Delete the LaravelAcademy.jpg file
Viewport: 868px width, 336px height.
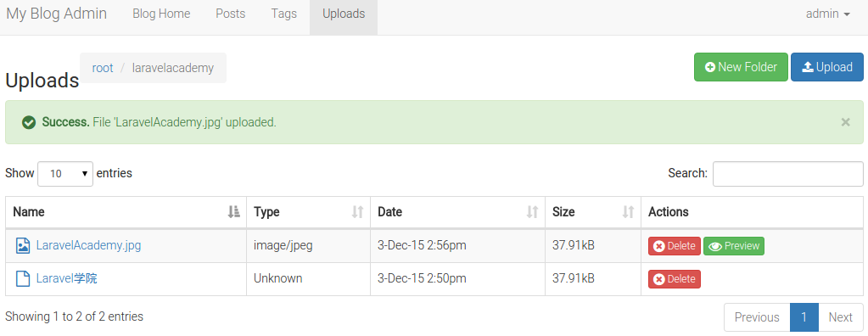click(x=675, y=246)
